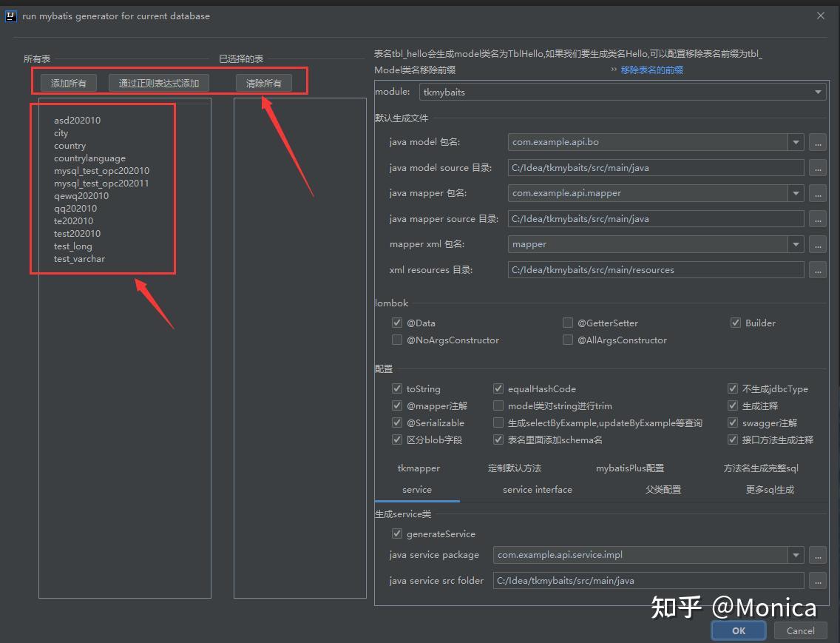Confirm with the OK button
Screen dimensions: 840x643
pyautogui.click(x=739, y=630)
